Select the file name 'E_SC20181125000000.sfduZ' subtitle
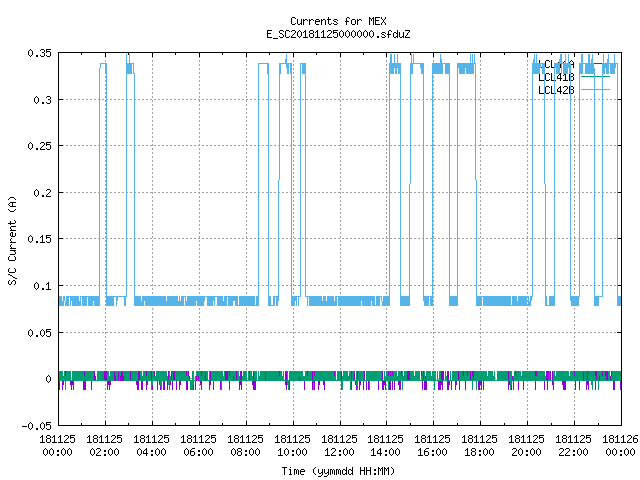 (x=338, y=34)
